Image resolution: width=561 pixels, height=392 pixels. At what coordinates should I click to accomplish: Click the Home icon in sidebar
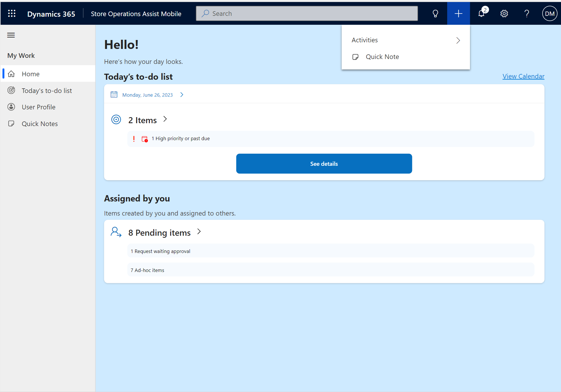click(12, 74)
